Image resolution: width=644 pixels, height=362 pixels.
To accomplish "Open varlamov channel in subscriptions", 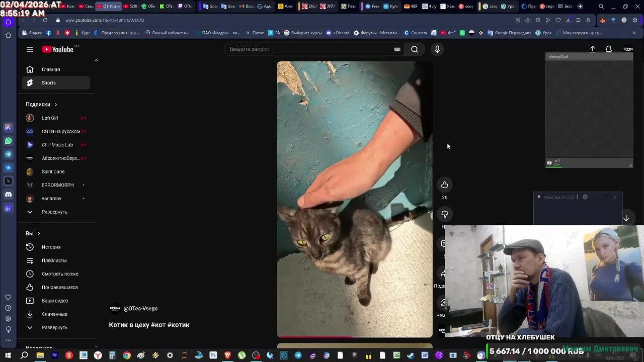I will coord(56,199).
